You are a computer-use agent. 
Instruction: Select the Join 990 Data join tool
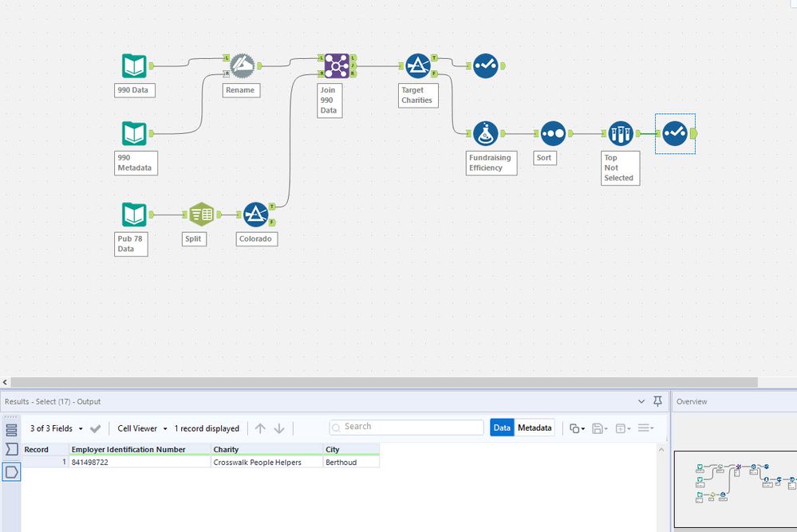pos(337,66)
